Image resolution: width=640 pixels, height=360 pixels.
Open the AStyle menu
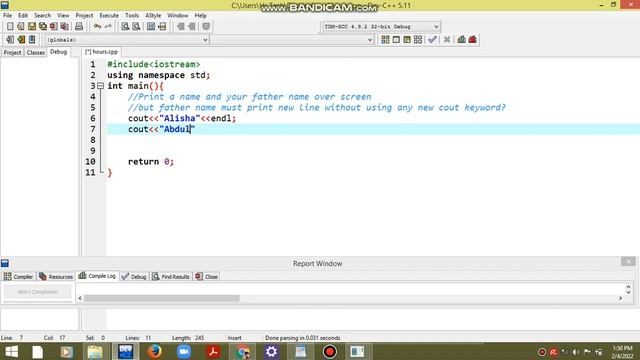[x=153, y=16]
